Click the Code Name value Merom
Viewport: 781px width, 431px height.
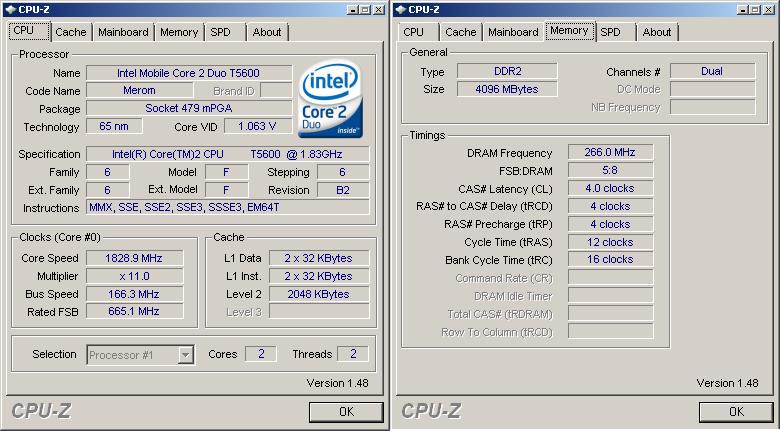click(x=139, y=90)
